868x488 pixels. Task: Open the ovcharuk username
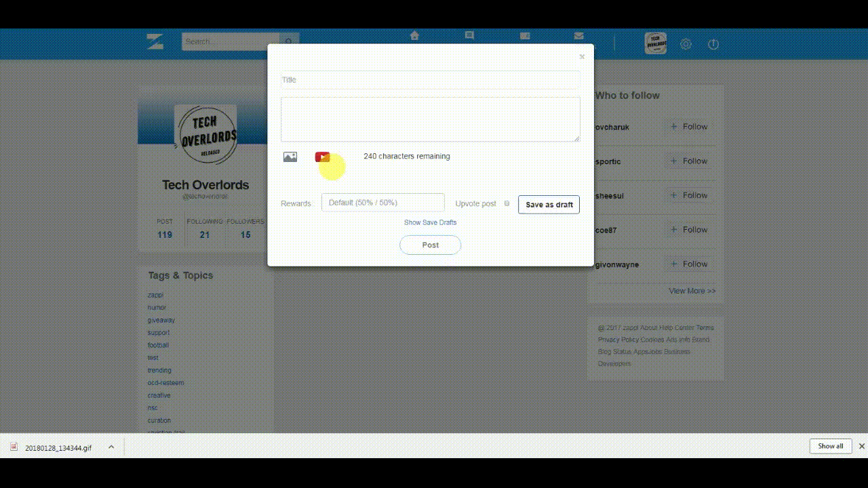pos(612,127)
